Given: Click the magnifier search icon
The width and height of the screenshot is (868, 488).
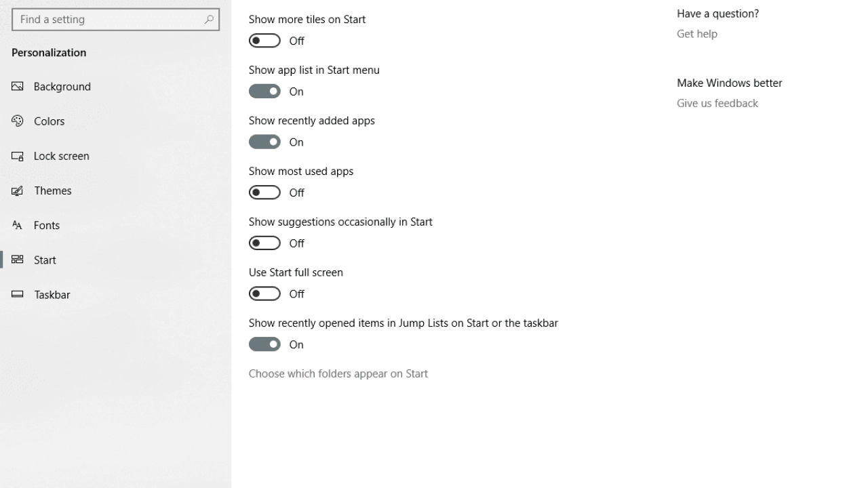Looking at the screenshot, I should coord(209,20).
